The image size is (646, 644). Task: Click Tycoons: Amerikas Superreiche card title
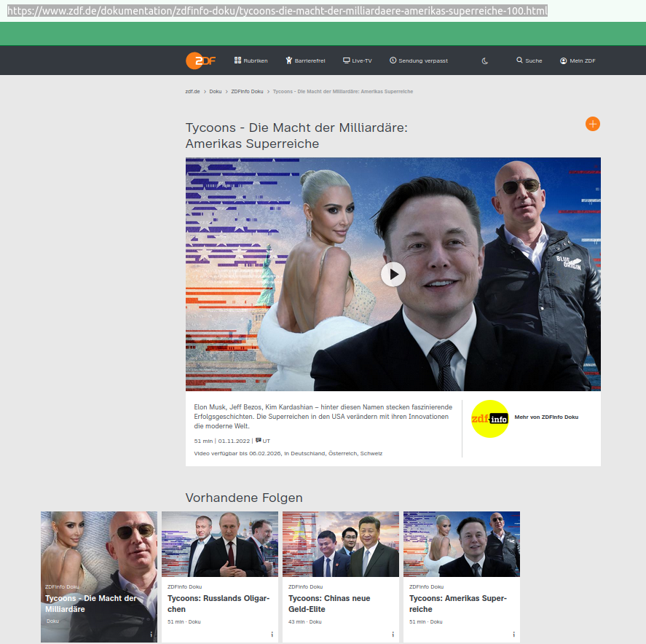[458, 604]
